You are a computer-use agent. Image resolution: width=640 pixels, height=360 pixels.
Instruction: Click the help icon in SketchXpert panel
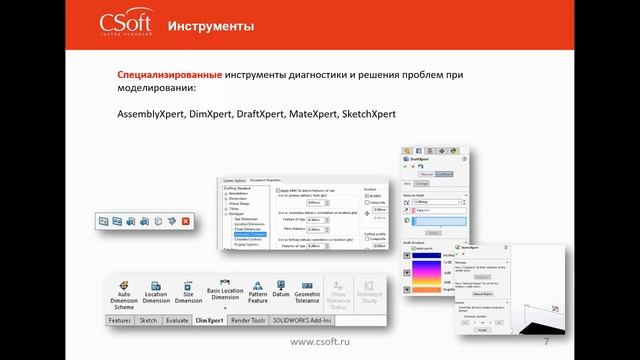click(x=506, y=247)
